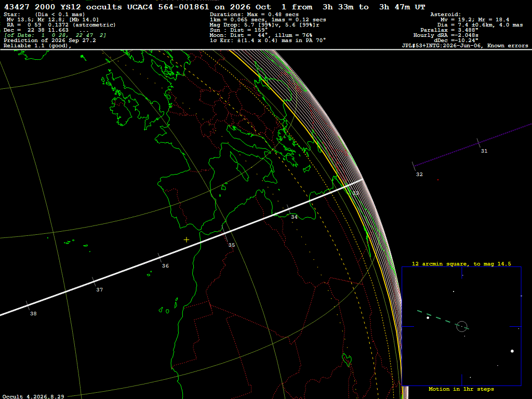
Task: Click the large bright star in finder chart
Action: [512, 351]
